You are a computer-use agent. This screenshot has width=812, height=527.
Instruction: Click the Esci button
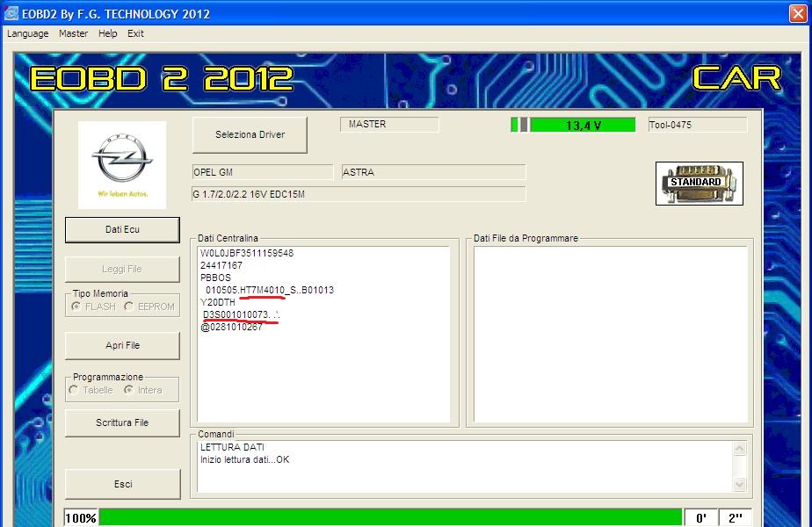click(x=123, y=484)
